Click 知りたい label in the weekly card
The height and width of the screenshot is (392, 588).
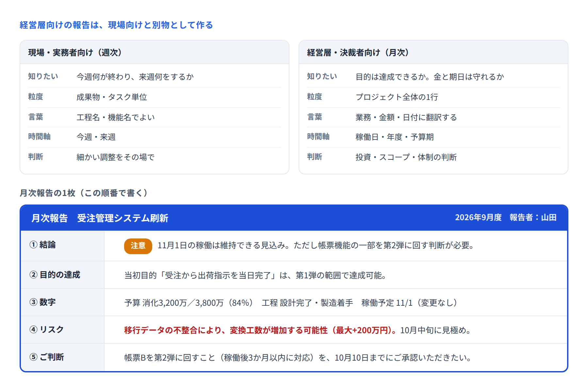[43, 76]
